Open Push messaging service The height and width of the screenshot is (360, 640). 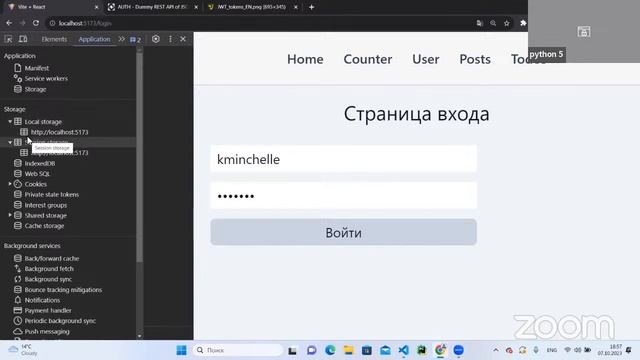[x=47, y=331]
